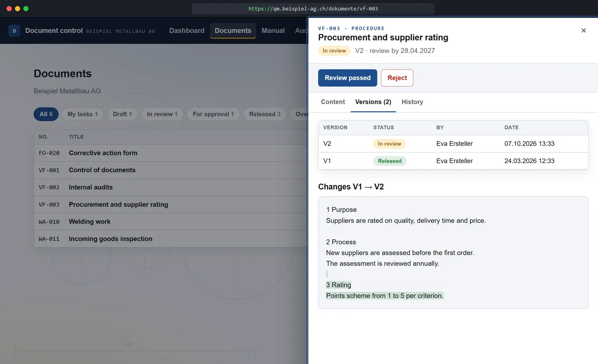This screenshot has width=598, height=364.
Task: Click the NO. column header
Action: pyautogui.click(x=44, y=137)
